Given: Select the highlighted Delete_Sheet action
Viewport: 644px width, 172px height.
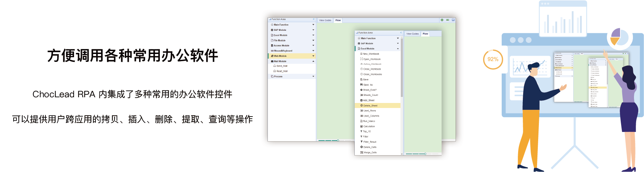Looking at the screenshot, I should click(x=370, y=105).
